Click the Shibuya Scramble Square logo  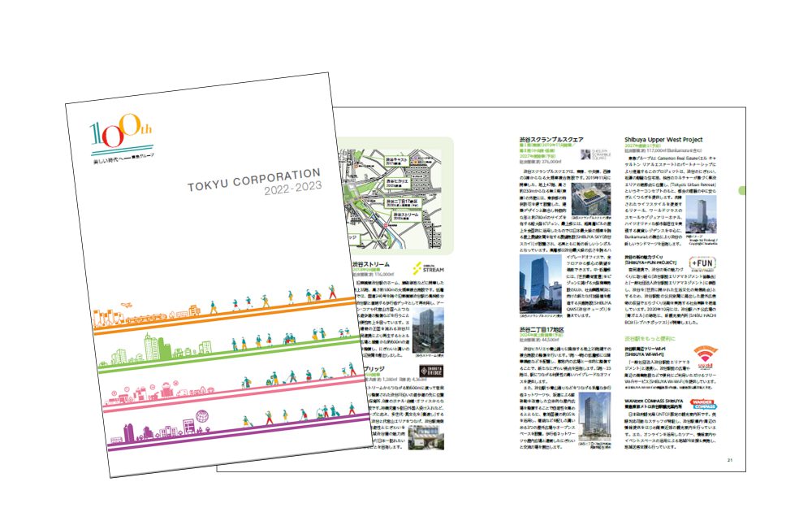pos(595,154)
